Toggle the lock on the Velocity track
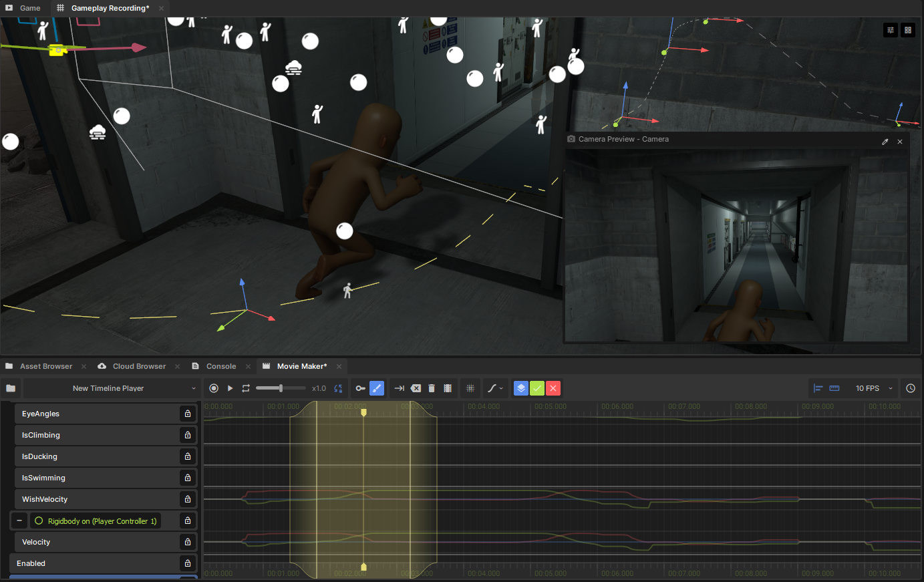Image resolution: width=924 pixels, height=582 pixels. [x=188, y=542]
